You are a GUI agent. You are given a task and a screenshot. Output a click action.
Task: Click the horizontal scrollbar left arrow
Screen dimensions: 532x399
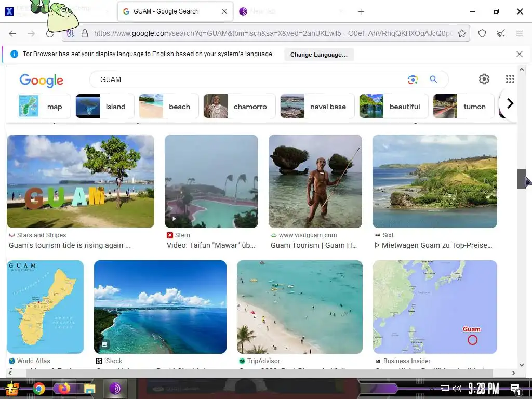point(10,373)
